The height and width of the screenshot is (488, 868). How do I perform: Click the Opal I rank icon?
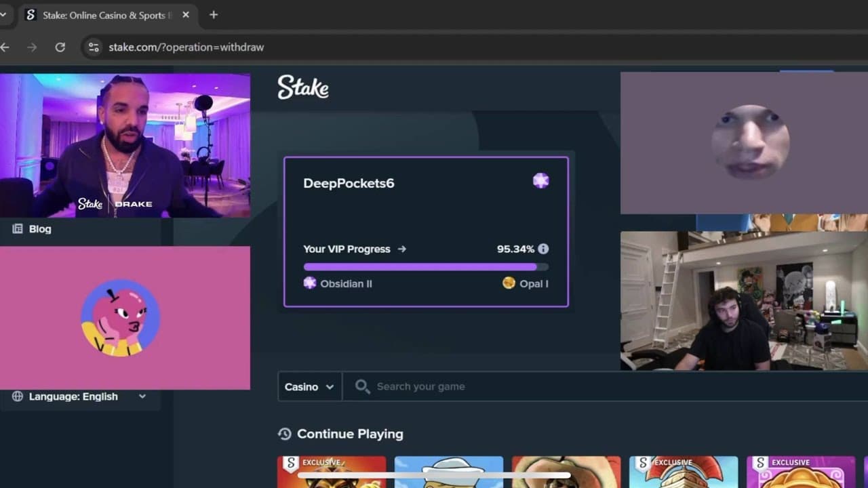pos(509,283)
